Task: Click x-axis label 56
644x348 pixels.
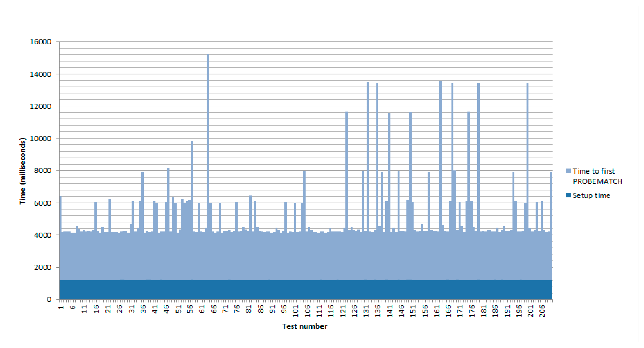Action: 190,309
